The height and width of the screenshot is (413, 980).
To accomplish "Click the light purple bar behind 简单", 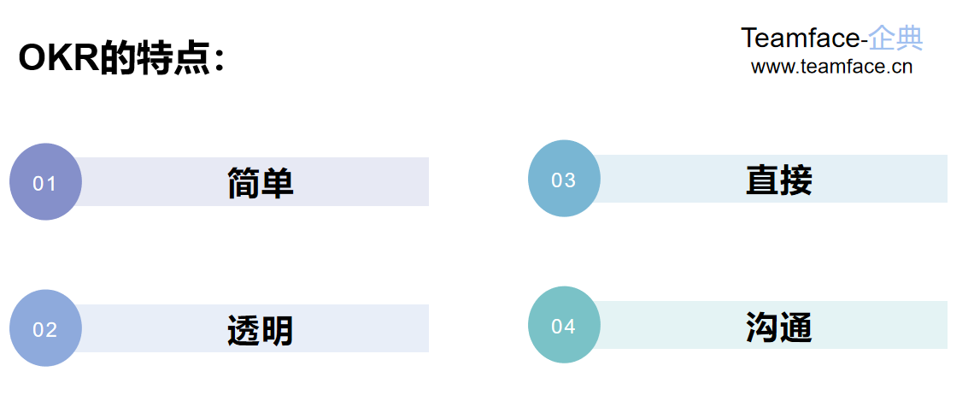I will [250, 181].
